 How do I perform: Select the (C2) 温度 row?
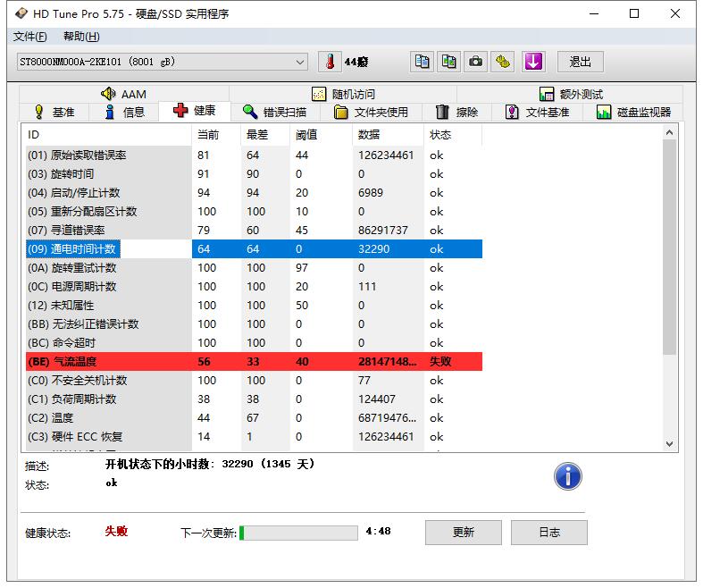click(254, 418)
